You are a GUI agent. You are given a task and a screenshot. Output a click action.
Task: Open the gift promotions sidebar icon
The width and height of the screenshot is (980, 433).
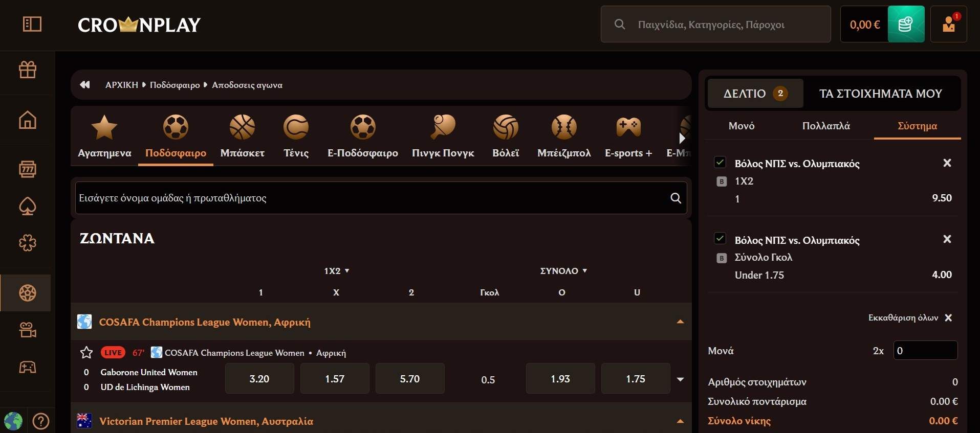pos(28,70)
